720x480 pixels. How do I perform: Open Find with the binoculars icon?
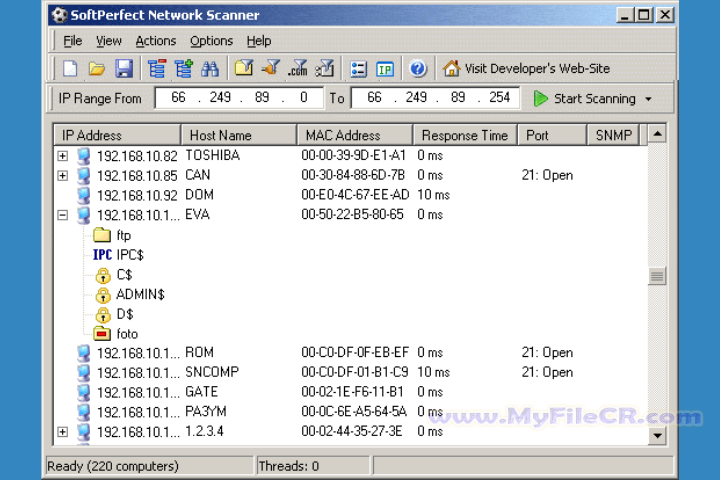click(210, 69)
